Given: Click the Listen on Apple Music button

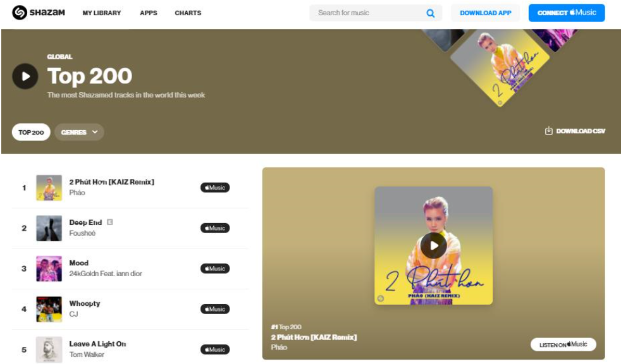Looking at the screenshot, I should pos(563,344).
